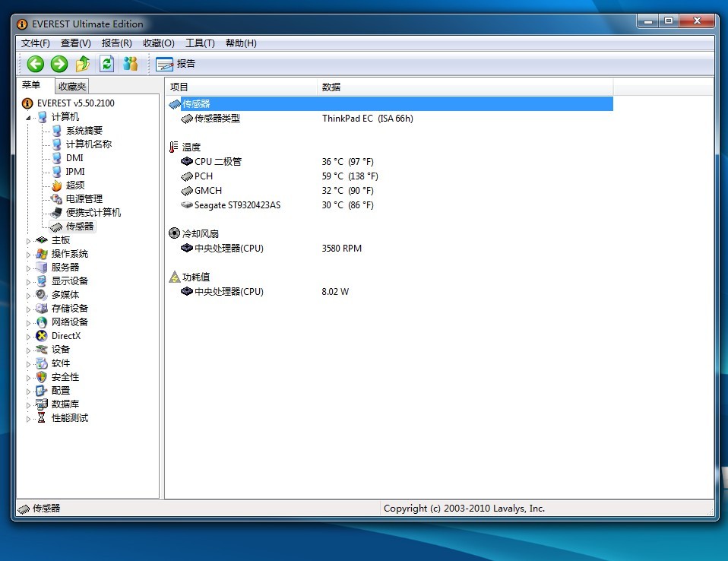Click the IPMI monitor icon
728x561 pixels.
click(x=57, y=171)
